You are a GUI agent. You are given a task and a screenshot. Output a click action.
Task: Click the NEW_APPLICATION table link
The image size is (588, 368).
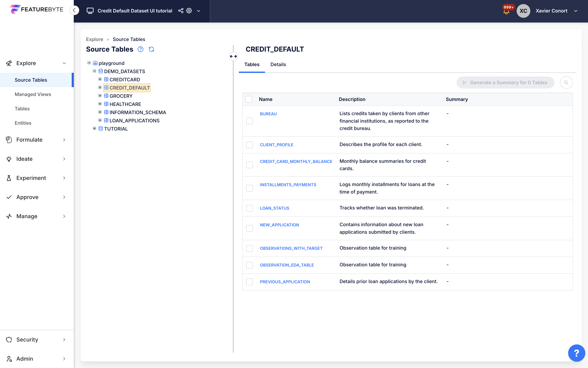(279, 225)
